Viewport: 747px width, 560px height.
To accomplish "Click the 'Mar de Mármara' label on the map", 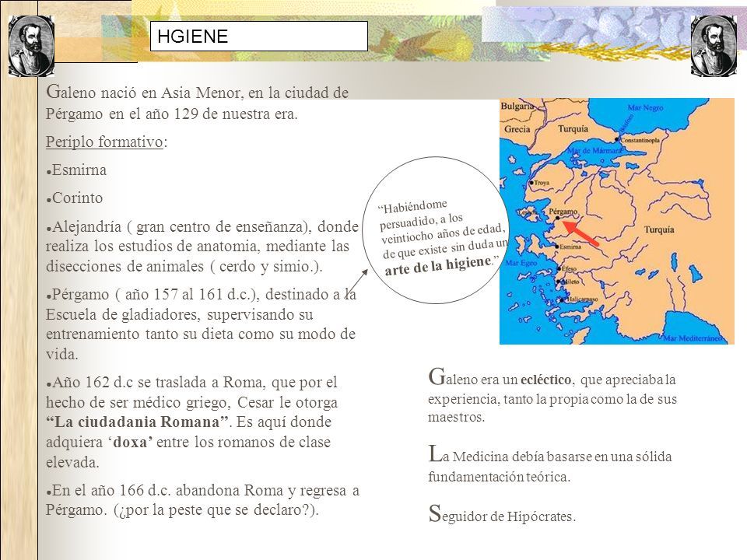I will coord(594,150).
